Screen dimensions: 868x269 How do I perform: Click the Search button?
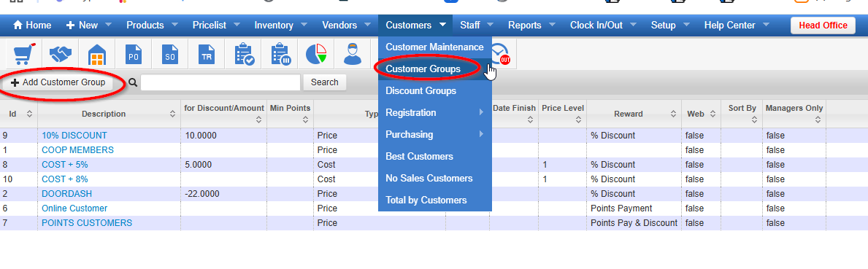pyautogui.click(x=324, y=82)
